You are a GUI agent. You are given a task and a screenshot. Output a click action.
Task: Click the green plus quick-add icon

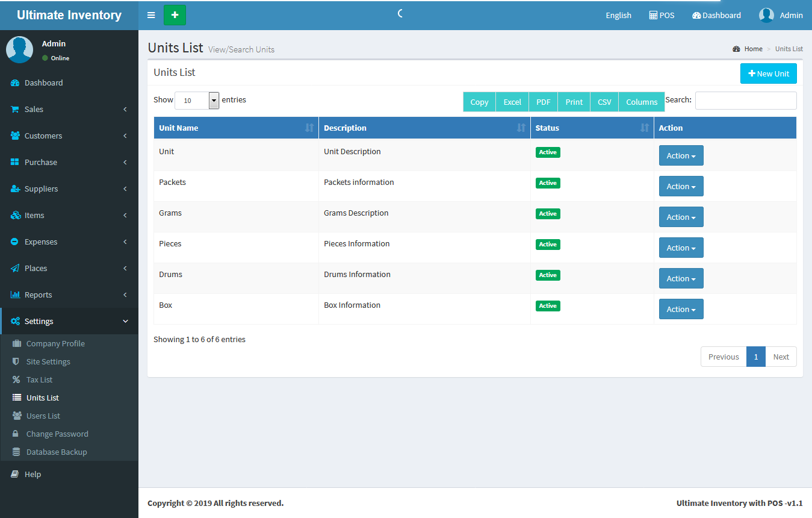click(x=175, y=15)
